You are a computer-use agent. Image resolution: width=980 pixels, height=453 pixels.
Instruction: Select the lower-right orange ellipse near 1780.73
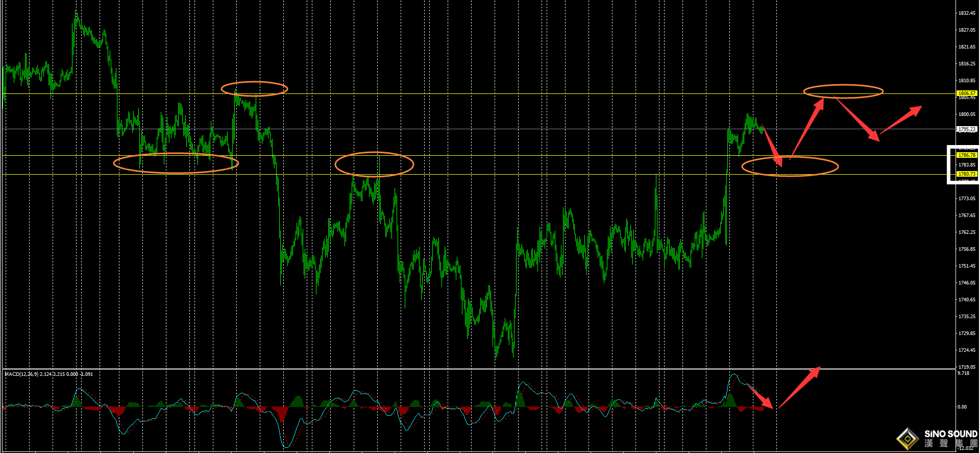click(x=790, y=166)
